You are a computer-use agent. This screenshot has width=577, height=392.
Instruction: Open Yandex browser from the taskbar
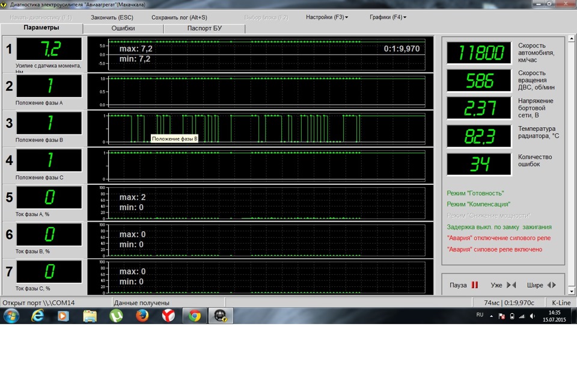(168, 316)
